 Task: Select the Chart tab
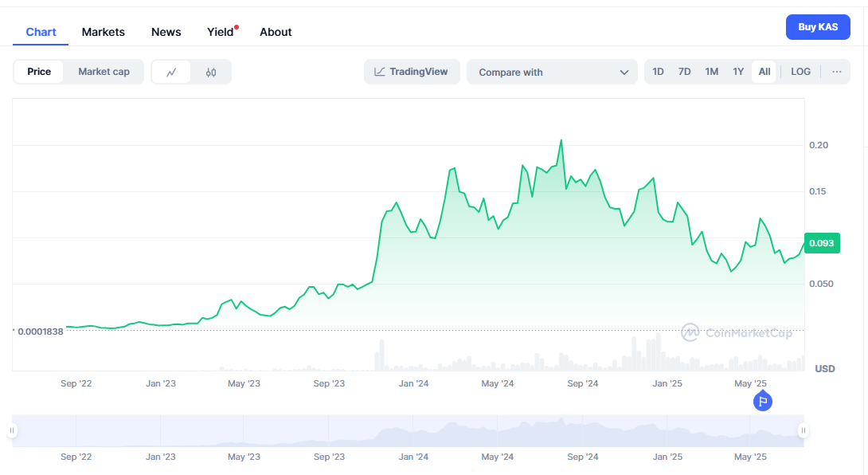point(41,32)
